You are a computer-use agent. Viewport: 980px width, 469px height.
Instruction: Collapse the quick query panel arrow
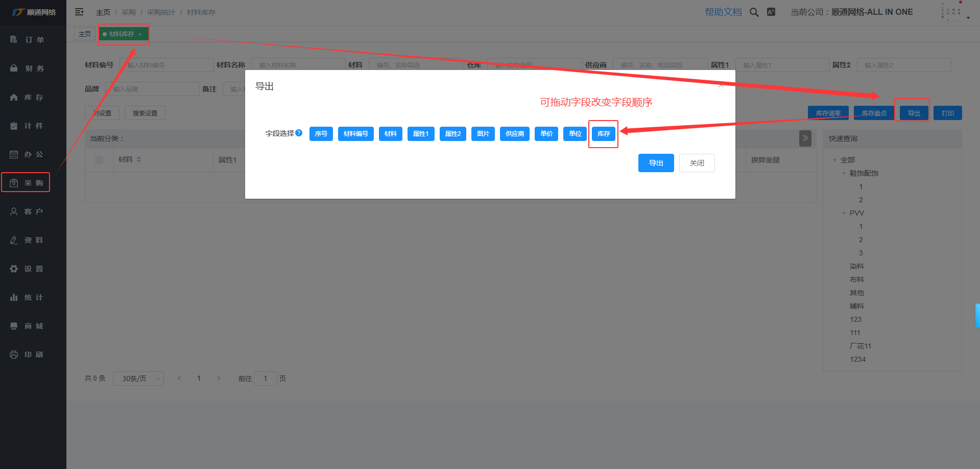(x=805, y=138)
